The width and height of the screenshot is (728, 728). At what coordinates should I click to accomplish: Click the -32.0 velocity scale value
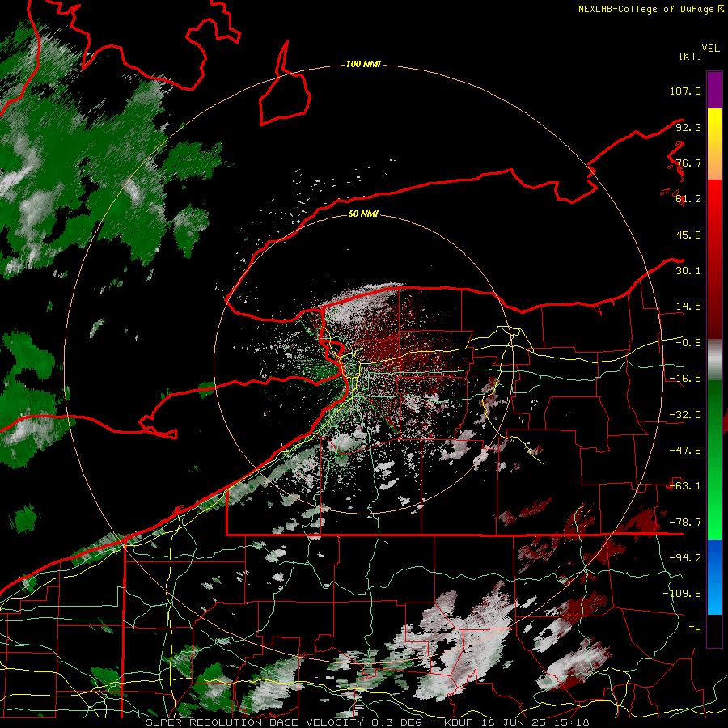(685, 415)
